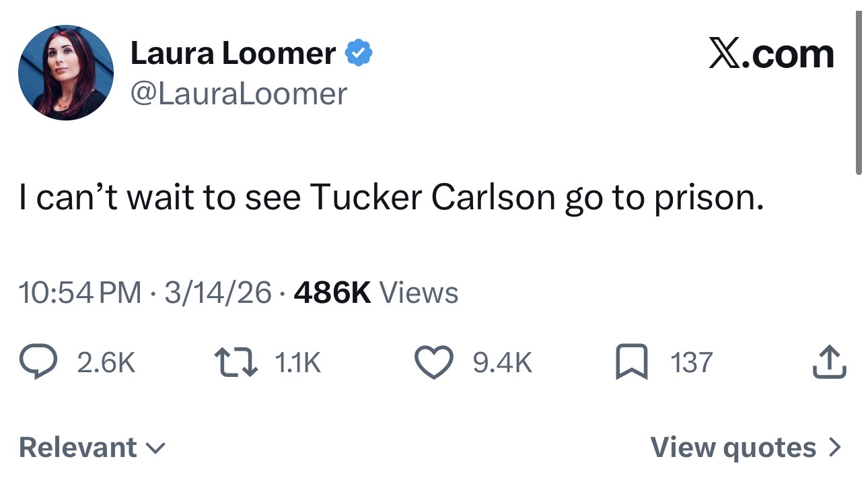
Task: Click the blue verified badge
Action: [x=359, y=54]
